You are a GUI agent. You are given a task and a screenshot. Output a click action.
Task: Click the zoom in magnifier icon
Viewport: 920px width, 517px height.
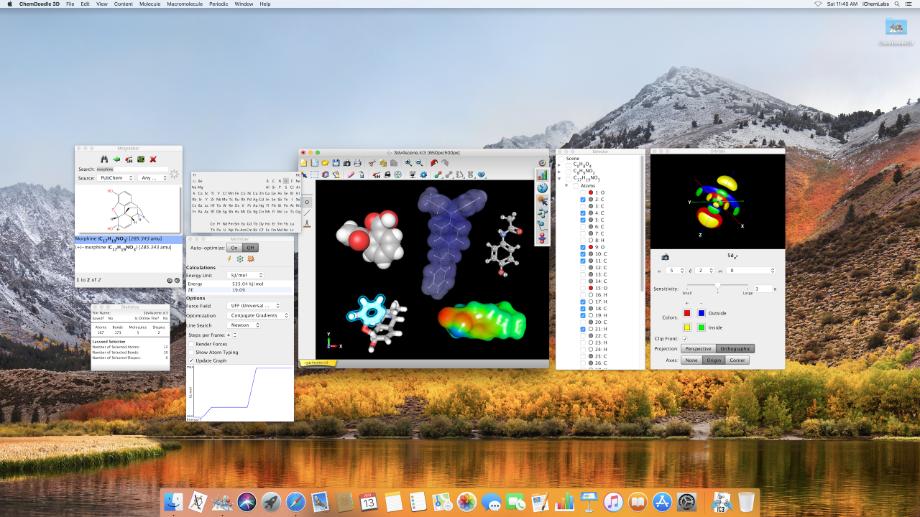click(x=408, y=163)
